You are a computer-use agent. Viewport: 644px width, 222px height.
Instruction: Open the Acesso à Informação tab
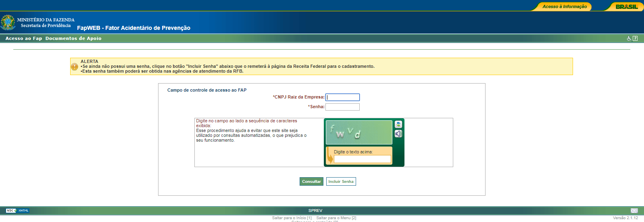564,6
